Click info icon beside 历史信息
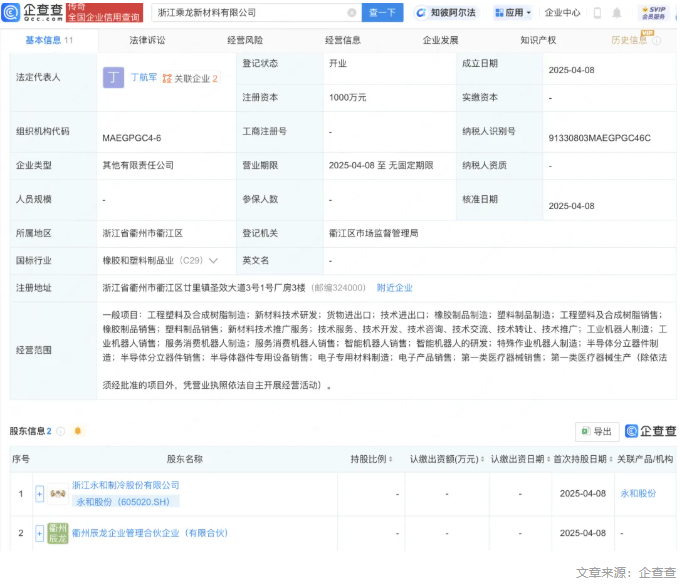The image size is (680, 584). [657, 41]
